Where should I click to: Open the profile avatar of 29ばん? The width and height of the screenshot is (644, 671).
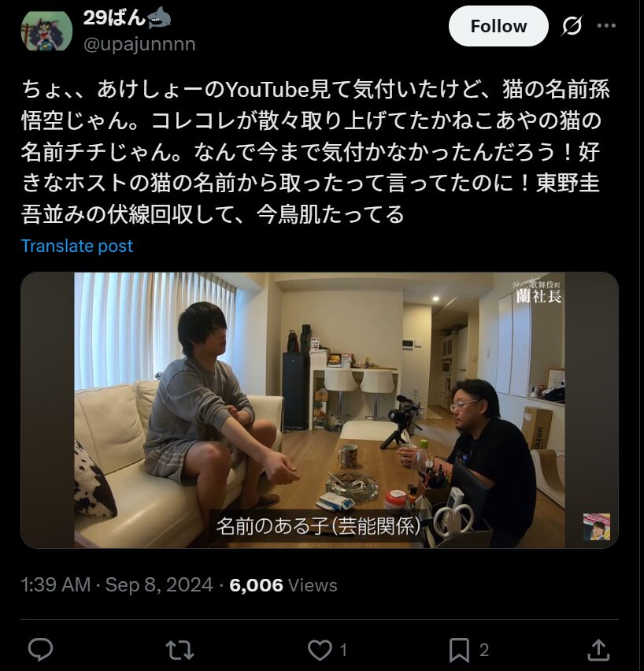(x=46, y=31)
